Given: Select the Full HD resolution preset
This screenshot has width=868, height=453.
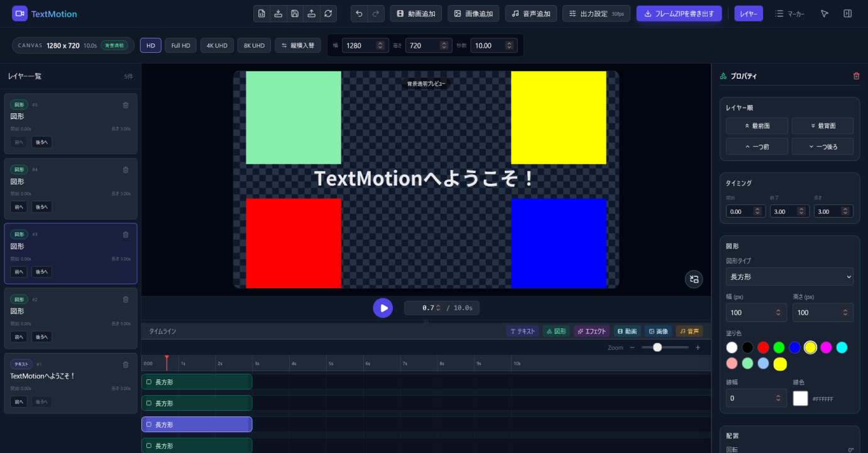Looking at the screenshot, I should pyautogui.click(x=180, y=45).
